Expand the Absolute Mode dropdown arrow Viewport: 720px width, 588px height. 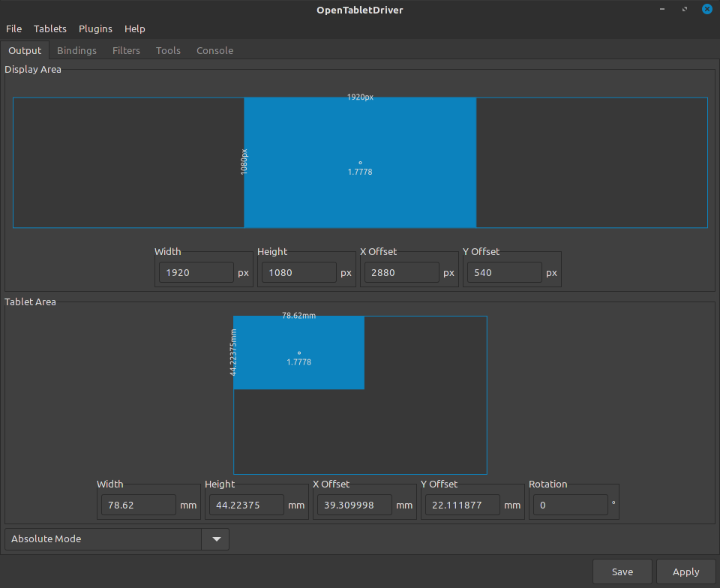216,539
